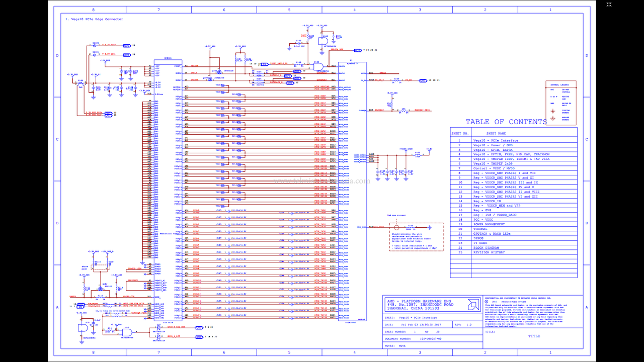Select the 'BLOCK DIAGRAM' contents row
The height and width of the screenshot is (362, 644).
[x=514, y=248]
